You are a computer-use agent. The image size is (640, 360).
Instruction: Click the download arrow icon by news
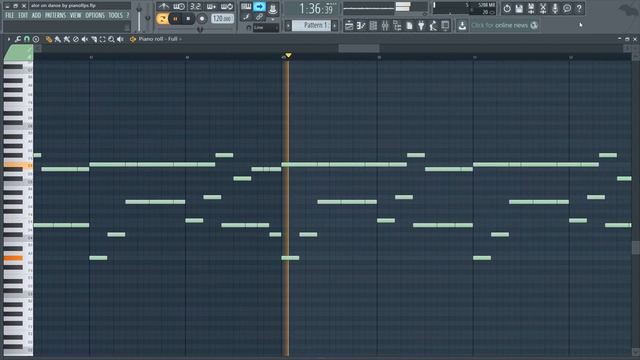pos(462,26)
